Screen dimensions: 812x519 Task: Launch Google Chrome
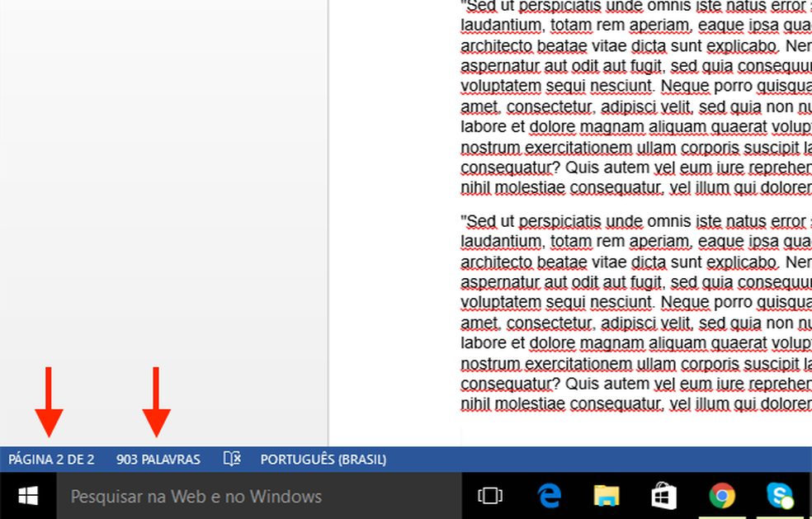tap(722, 495)
